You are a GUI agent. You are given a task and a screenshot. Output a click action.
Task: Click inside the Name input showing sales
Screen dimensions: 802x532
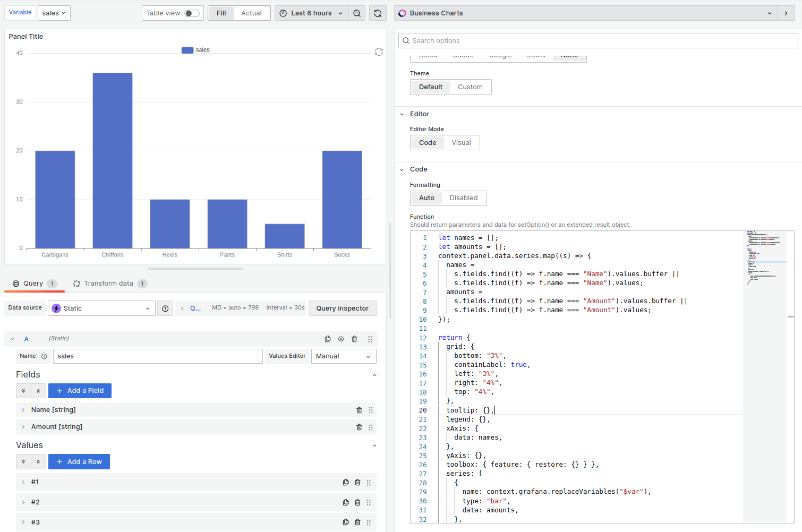click(157, 356)
